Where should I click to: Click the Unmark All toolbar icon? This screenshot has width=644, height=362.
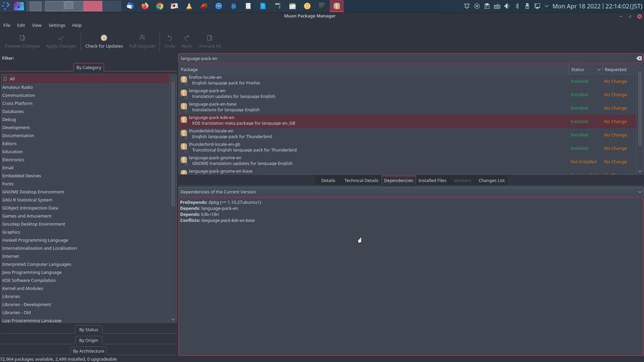pyautogui.click(x=209, y=38)
